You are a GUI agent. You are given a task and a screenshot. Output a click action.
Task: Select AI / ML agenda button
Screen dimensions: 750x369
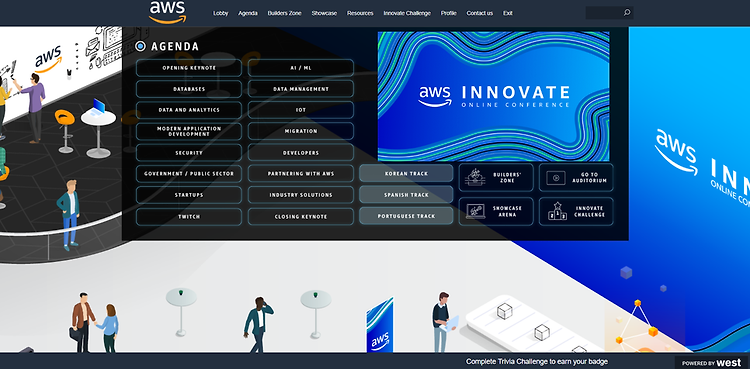[x=301, y=68]
